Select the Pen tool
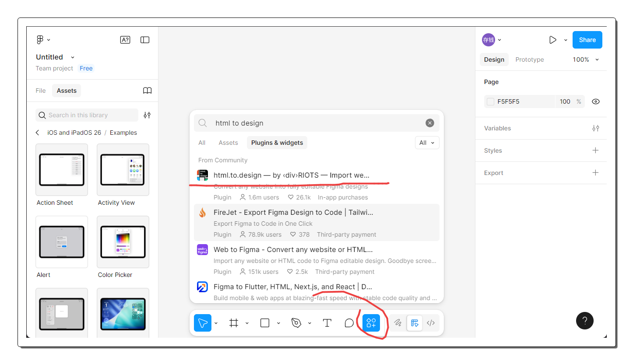Viewport: 633px width, 364px height. [x=296, y=323]
